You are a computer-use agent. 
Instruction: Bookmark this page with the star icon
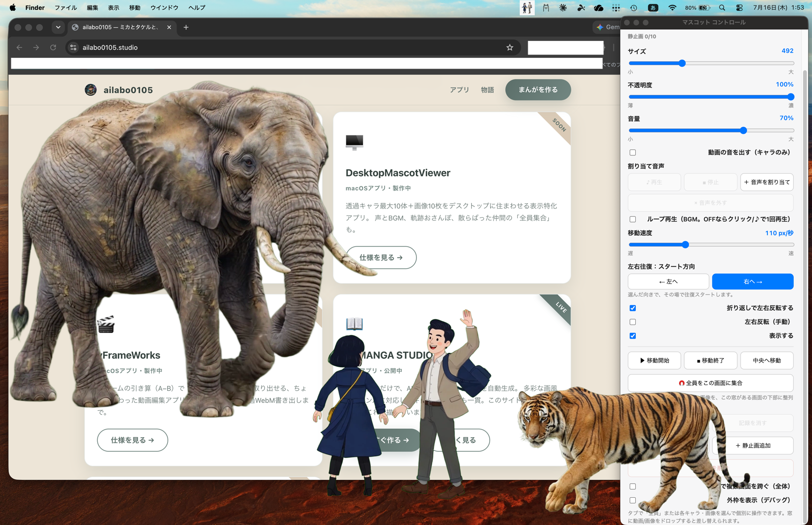[x=510, y=47]
